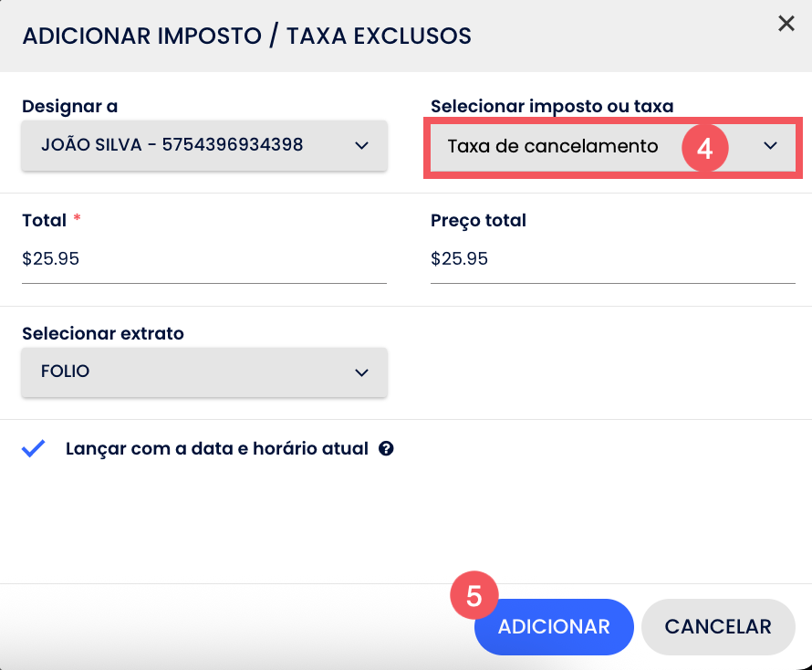
Task: Click the 'Lançar com a data e horário atual' text
Action: coord(217,449)
